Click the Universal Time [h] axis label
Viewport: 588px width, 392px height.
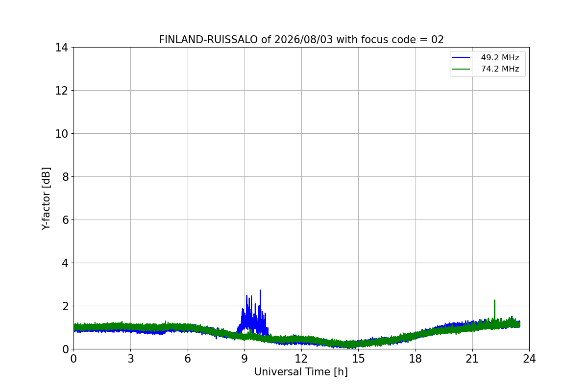click(301, 372)
